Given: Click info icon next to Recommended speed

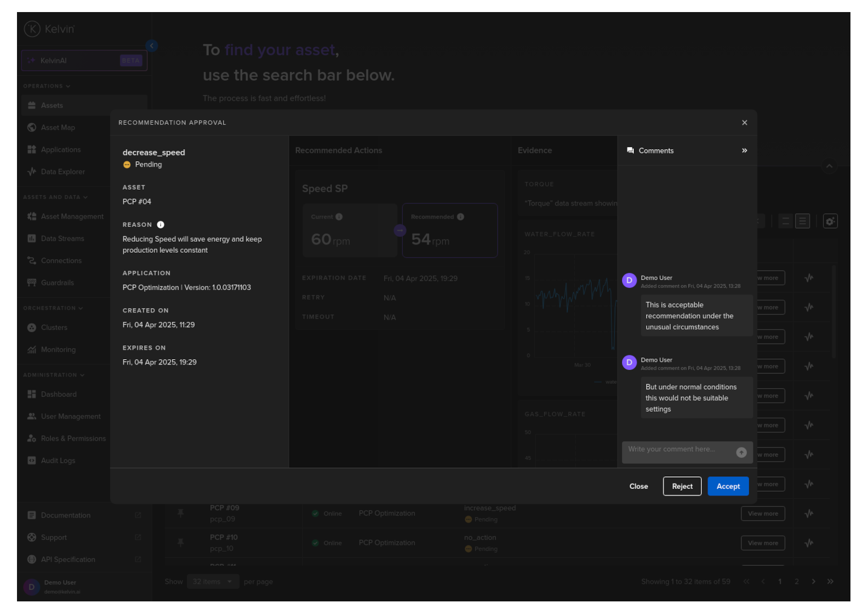Looking at the screenshot, I should 461,217.
